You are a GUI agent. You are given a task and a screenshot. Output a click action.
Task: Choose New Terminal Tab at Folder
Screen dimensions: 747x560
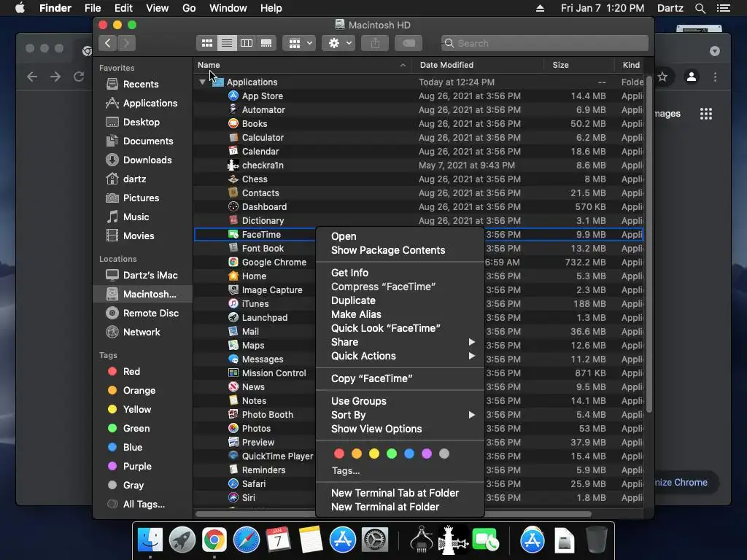coord(400,493)
